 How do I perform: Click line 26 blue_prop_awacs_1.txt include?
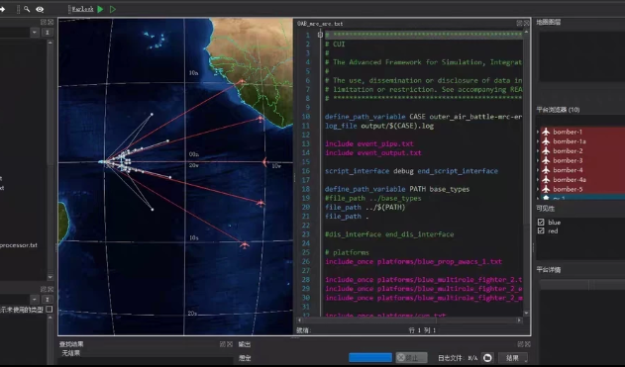tap(413, 262)
